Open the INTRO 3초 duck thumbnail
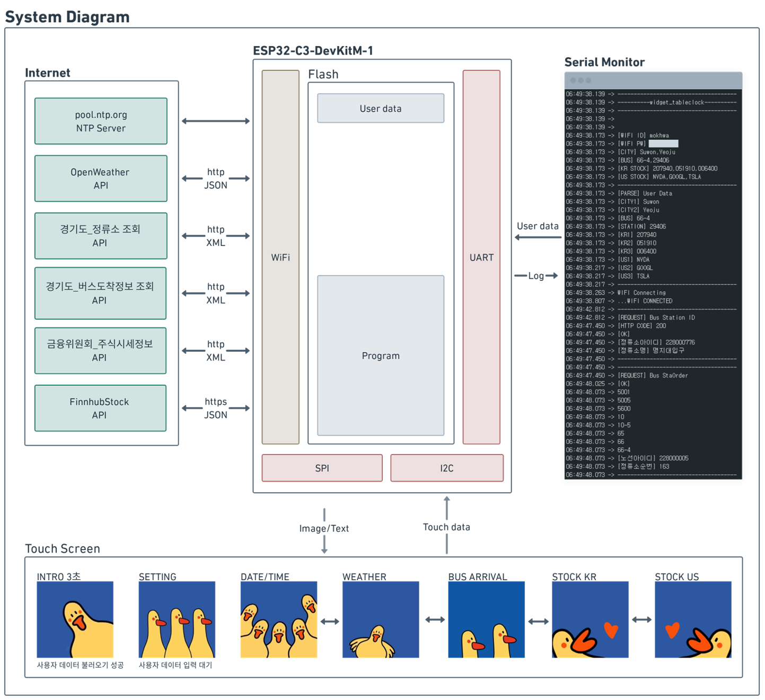 click(75, 619)
